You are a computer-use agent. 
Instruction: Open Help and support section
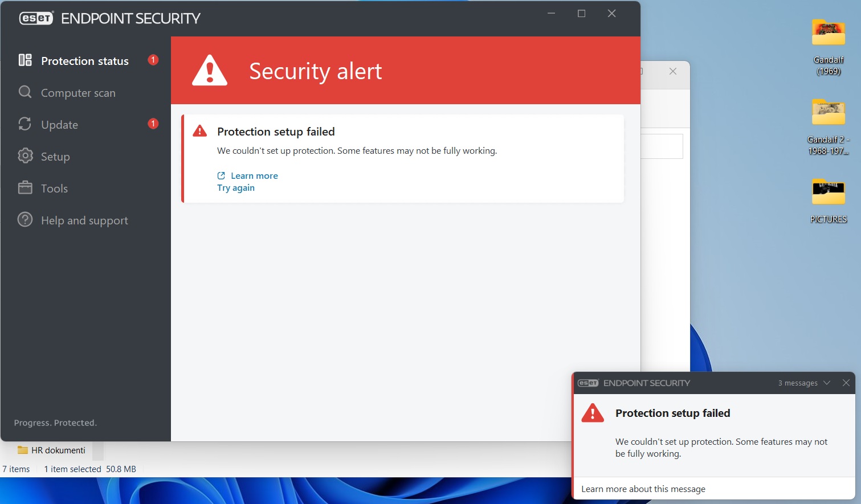(x=84, y=220)
